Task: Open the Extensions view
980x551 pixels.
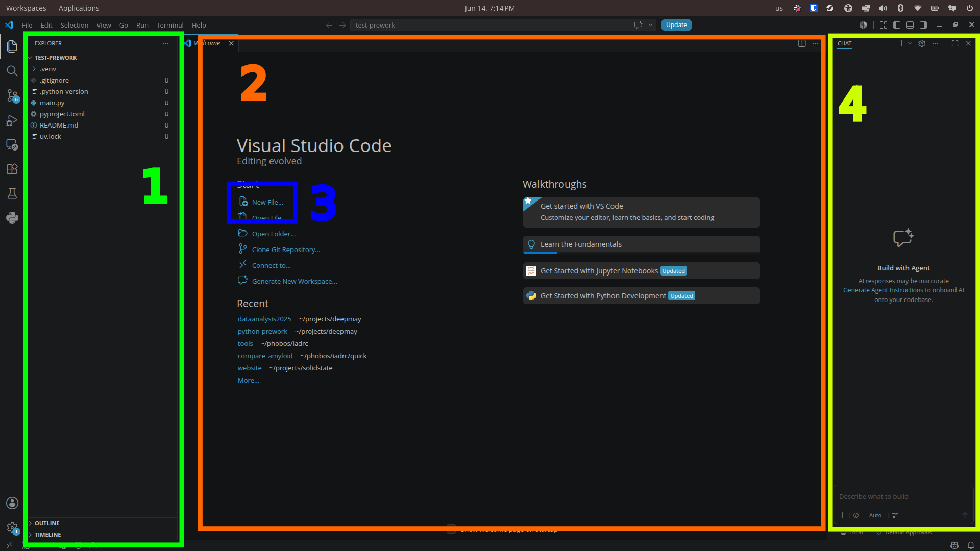Action: coord(12,169)
